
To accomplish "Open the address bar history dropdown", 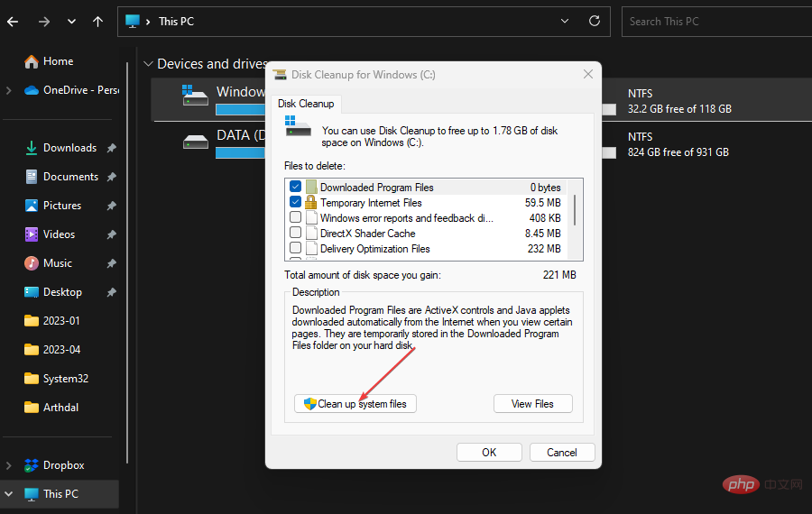I will [x=565, y=21].
